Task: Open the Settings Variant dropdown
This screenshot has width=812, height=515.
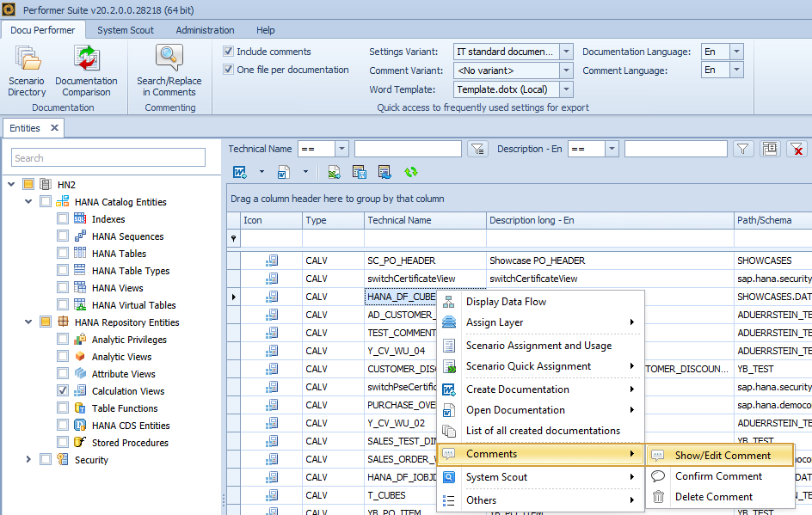Action: pos(567,52)
